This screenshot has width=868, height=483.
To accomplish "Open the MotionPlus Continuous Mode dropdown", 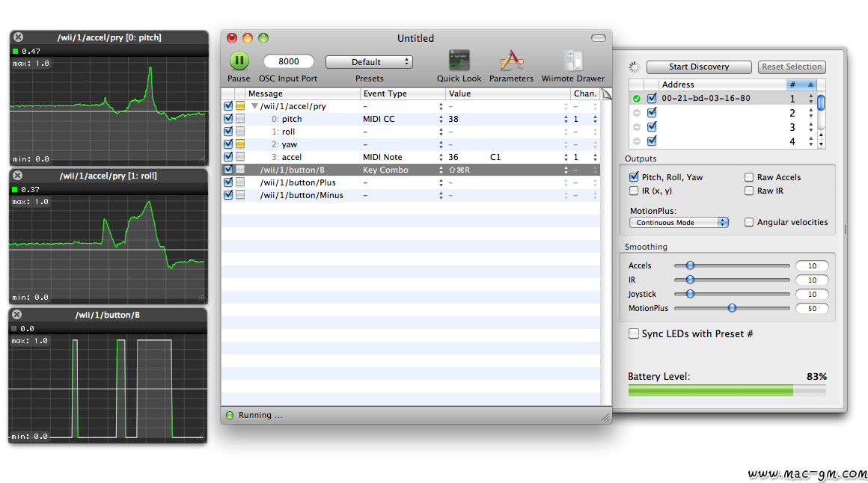I will click(x=679, y=222).
